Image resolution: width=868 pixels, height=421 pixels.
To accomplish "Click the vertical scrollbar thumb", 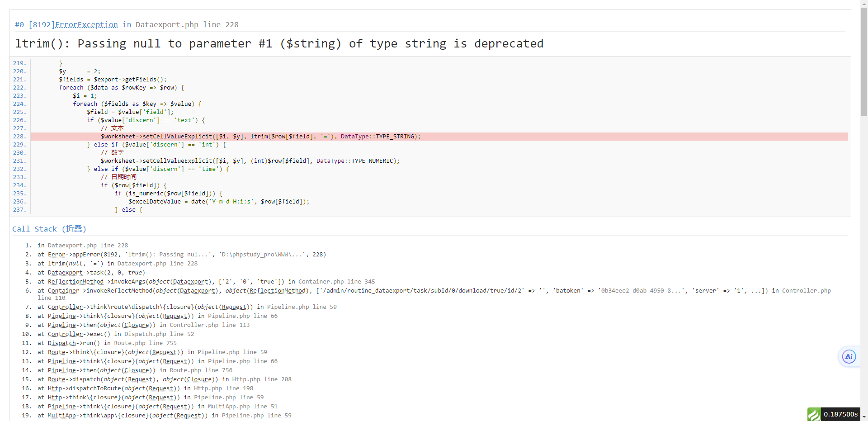I will click(x=864, y=61).
